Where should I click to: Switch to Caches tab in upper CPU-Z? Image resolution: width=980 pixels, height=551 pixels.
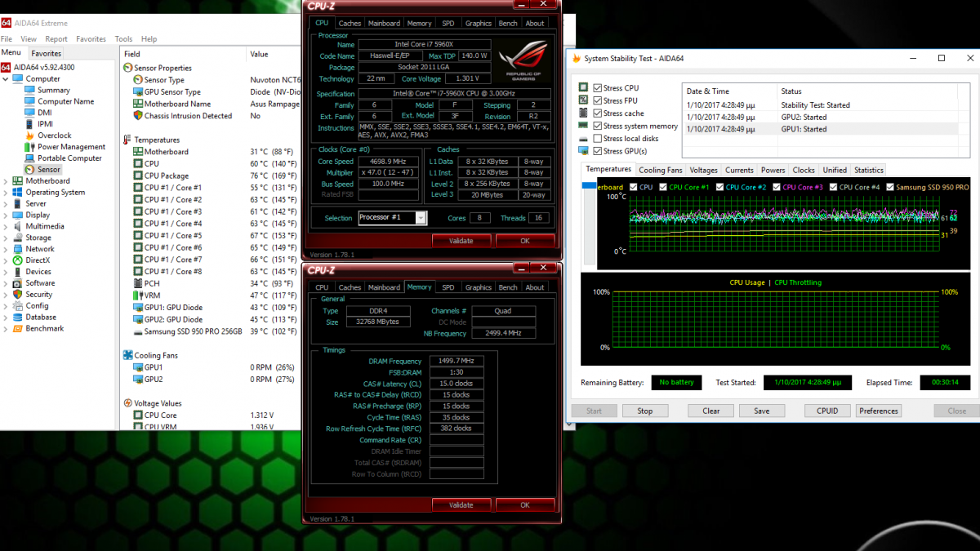350,23
